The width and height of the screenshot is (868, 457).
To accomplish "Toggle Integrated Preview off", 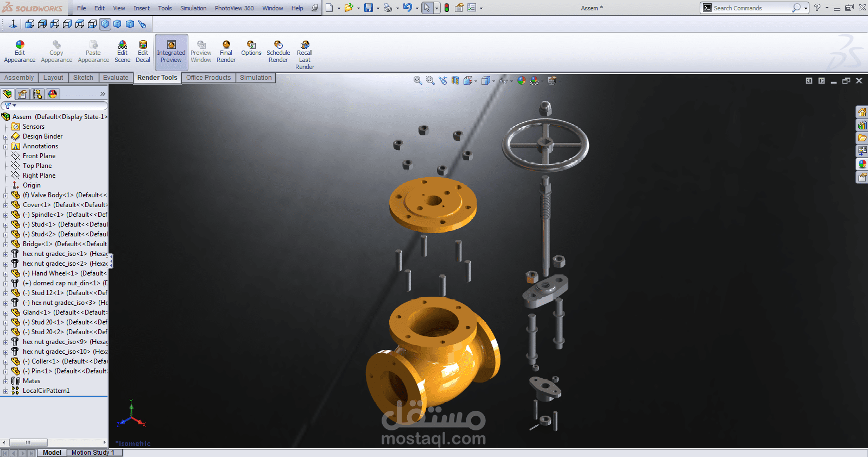I will (171, 52).
